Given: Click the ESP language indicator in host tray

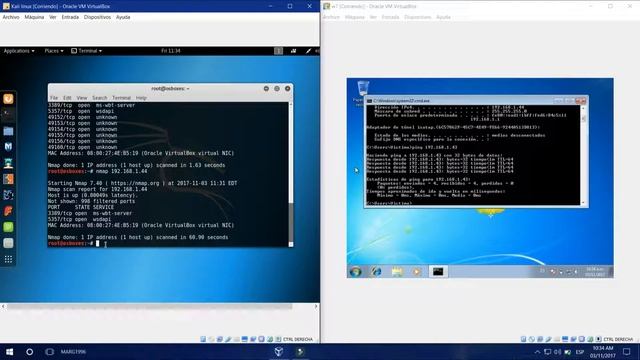Looking at the screenshot, I should [x=580, y=352].
